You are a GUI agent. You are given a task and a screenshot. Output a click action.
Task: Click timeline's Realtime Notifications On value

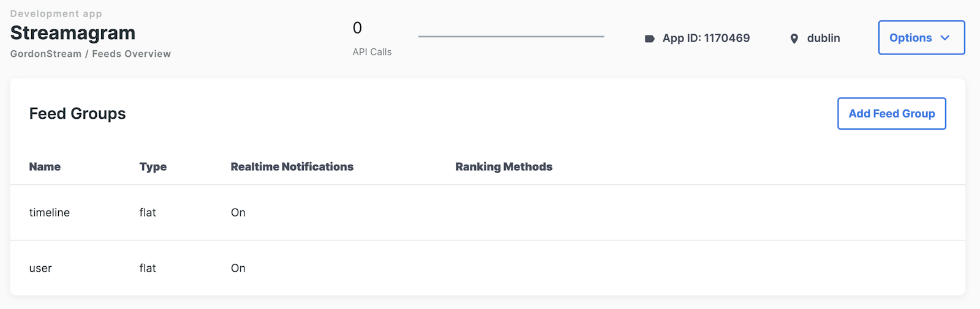[238, 212]
